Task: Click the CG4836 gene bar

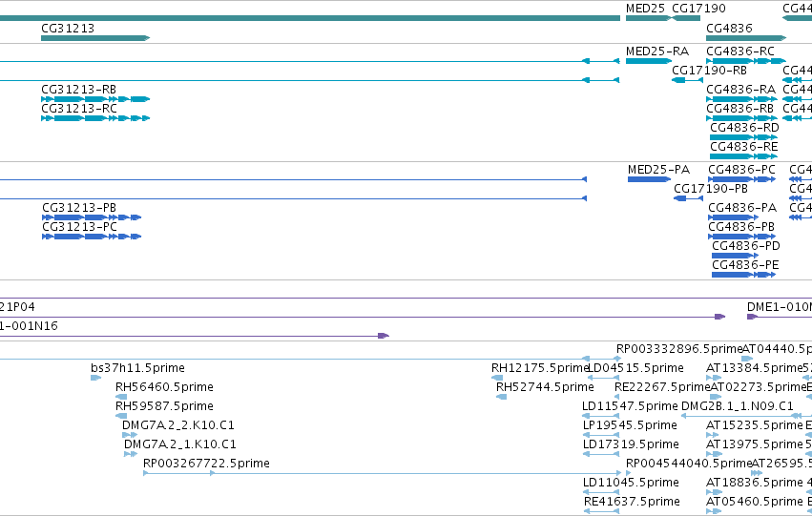Action: pyautogui.click(x=746, y=38)
